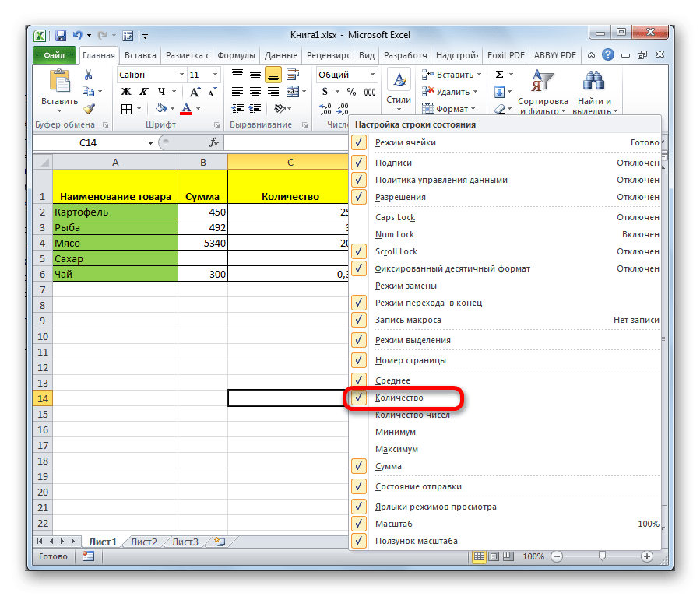This screenshot has height=596, width=700.
Task: Open the Файл tab
Action: point(54,55)
